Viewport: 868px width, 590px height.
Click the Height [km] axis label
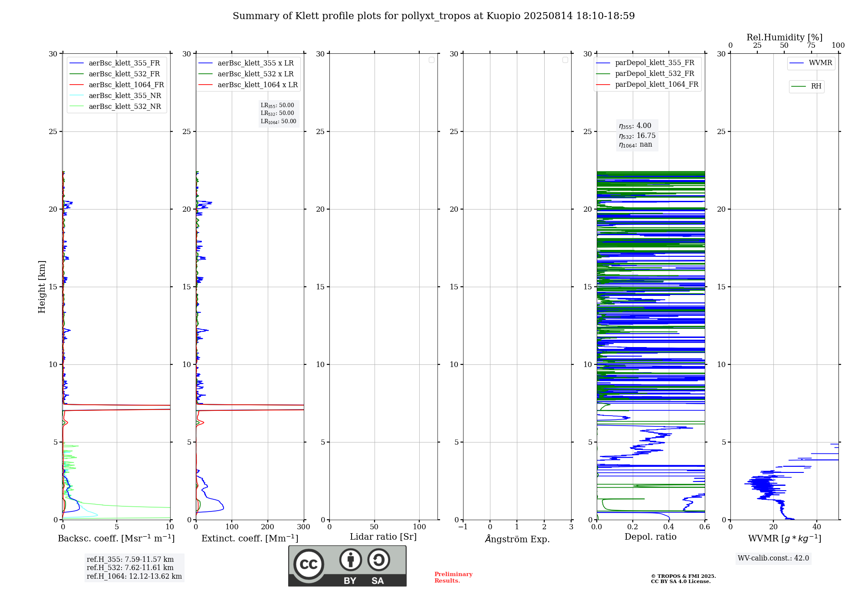point(42,287)
